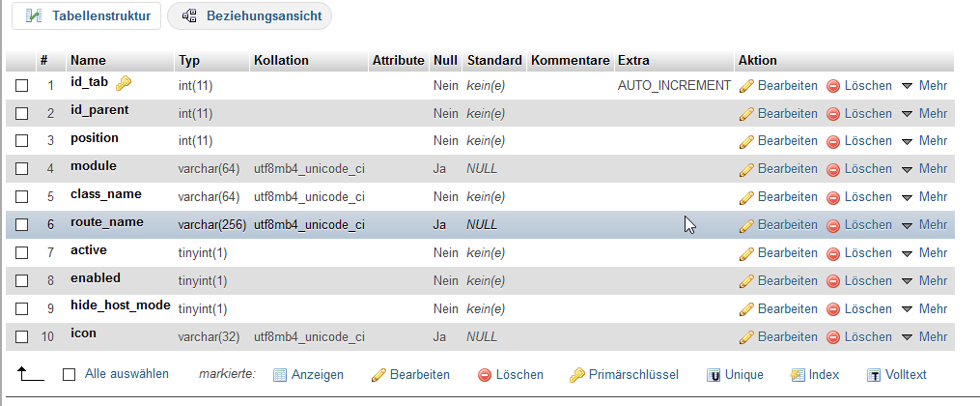Select the route_name row checkbox
Viewport: 980px width, 406px height.
(x=22, y=225)
